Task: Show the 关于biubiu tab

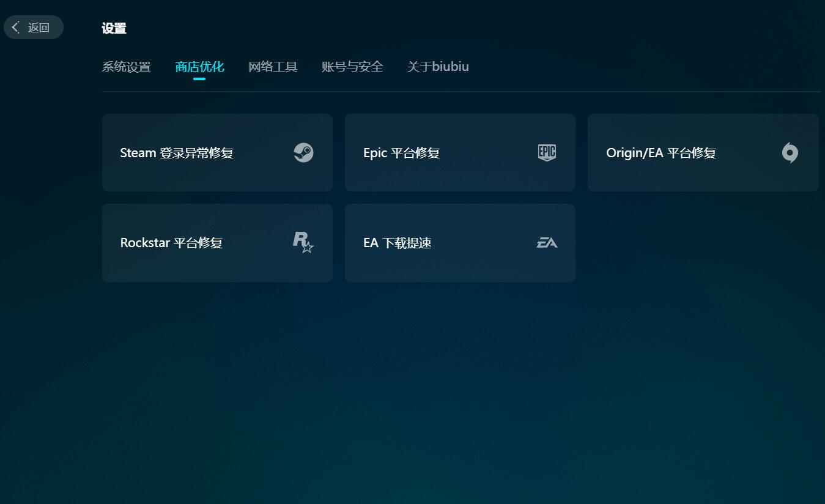Action: (x=438, y=67)
